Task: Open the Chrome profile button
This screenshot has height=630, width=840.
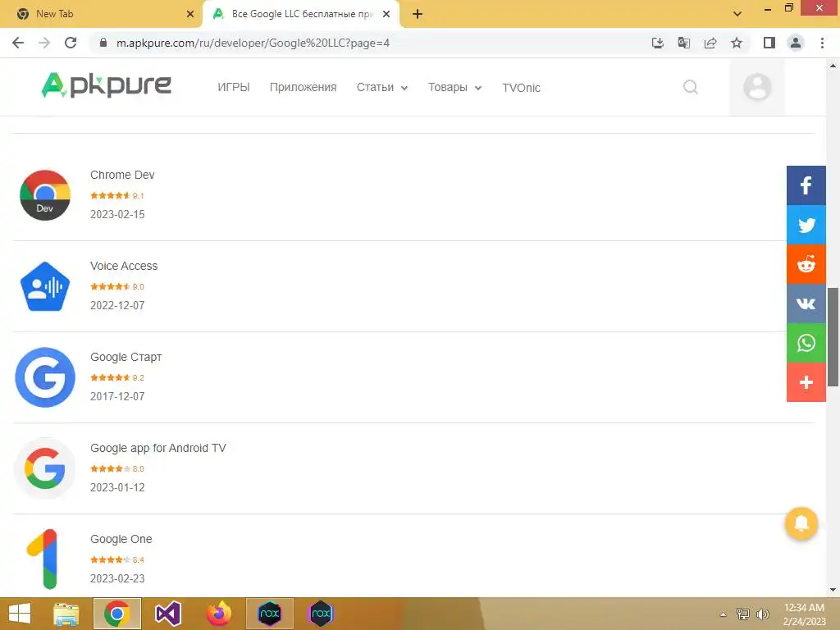Action: point(796,43)
